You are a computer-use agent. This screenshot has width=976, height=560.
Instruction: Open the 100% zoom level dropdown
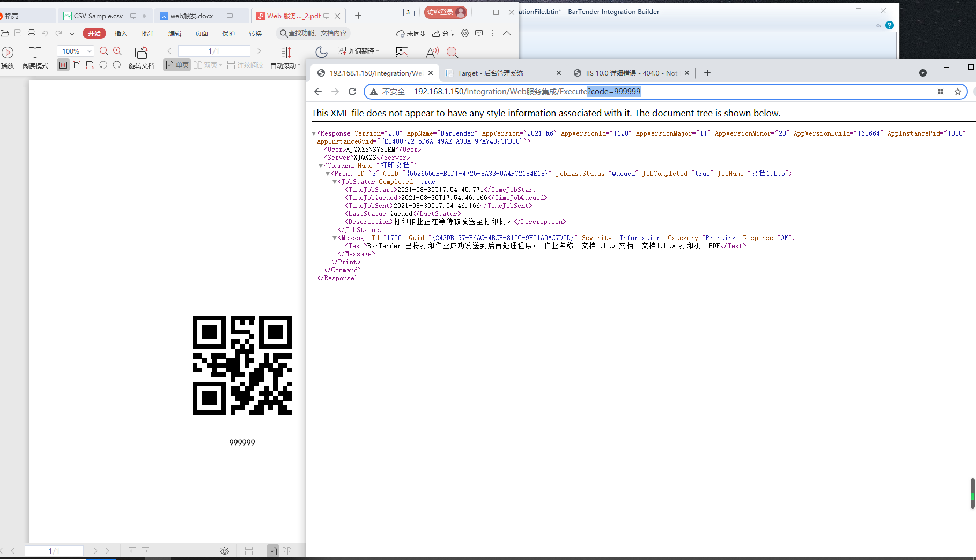(x=90, y=51)
